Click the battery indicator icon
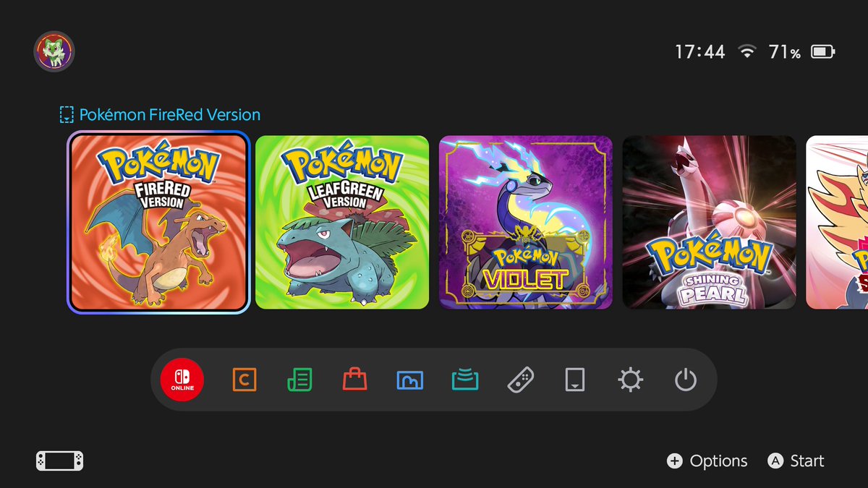This screenshot has width=868, height=488. (822, 52)
